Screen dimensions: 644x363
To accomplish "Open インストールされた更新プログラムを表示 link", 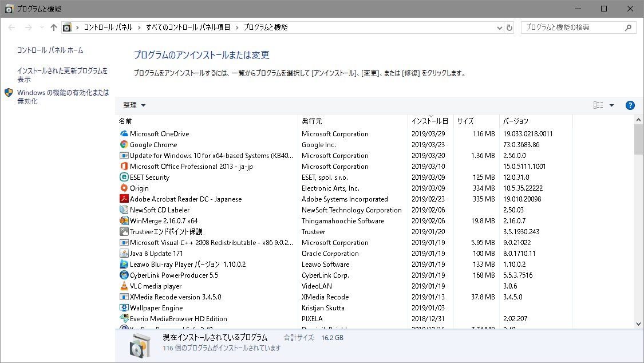I will coord(62,75).
